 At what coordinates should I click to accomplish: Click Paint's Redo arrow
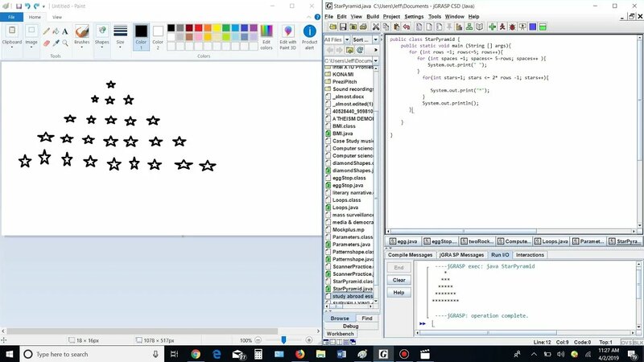[x=36, y=6]
